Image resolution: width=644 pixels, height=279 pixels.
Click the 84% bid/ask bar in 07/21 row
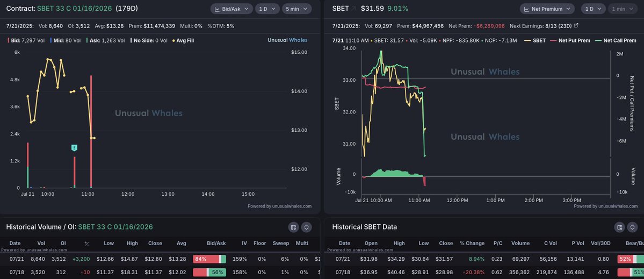click(x=209, y=259)
